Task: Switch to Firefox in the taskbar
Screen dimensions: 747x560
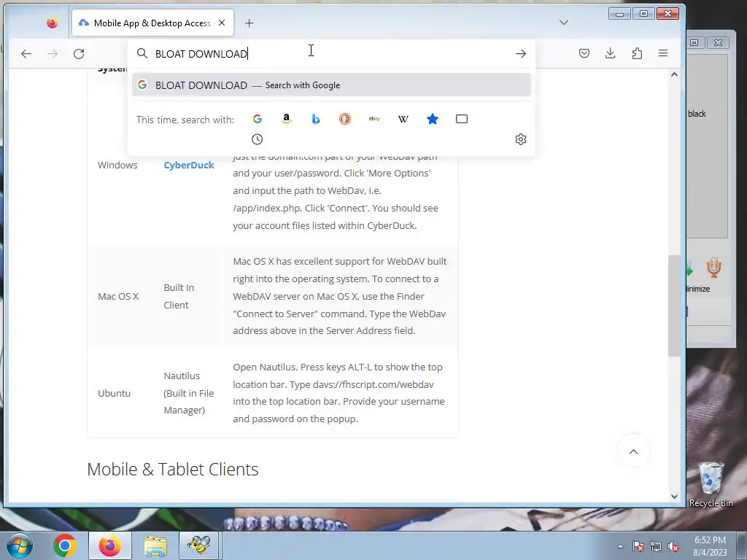Action: click(110, 545)
